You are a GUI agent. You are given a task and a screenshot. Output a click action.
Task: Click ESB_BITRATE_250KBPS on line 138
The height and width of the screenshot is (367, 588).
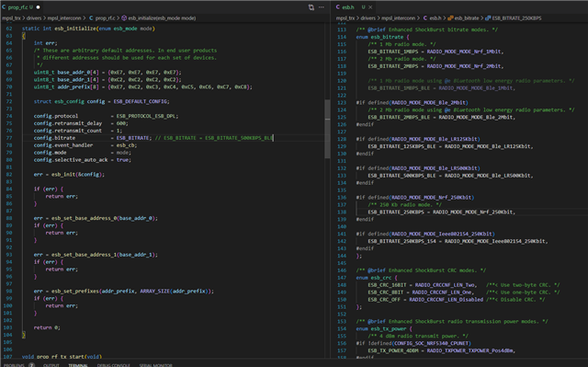coord(396,212)
